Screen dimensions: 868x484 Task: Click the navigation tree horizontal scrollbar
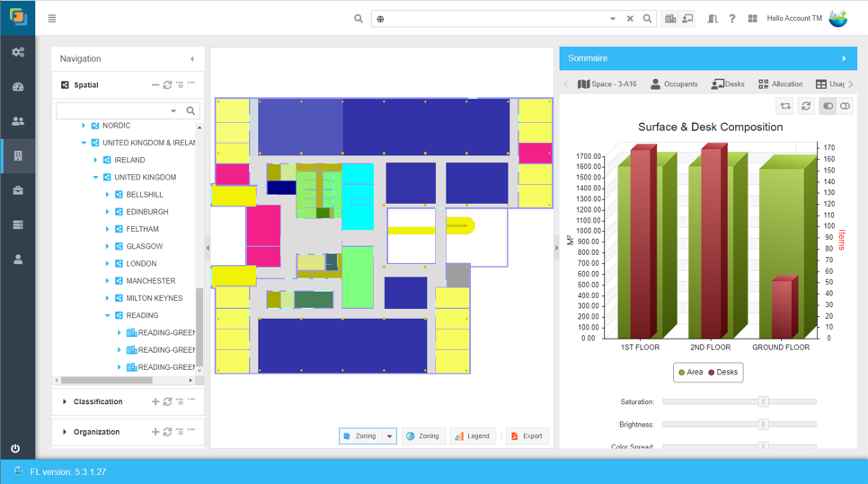point(106,380)
